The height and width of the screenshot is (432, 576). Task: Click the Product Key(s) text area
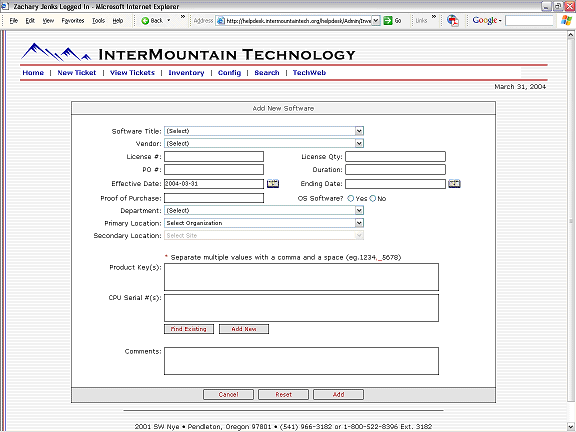(x=301, y=277)
